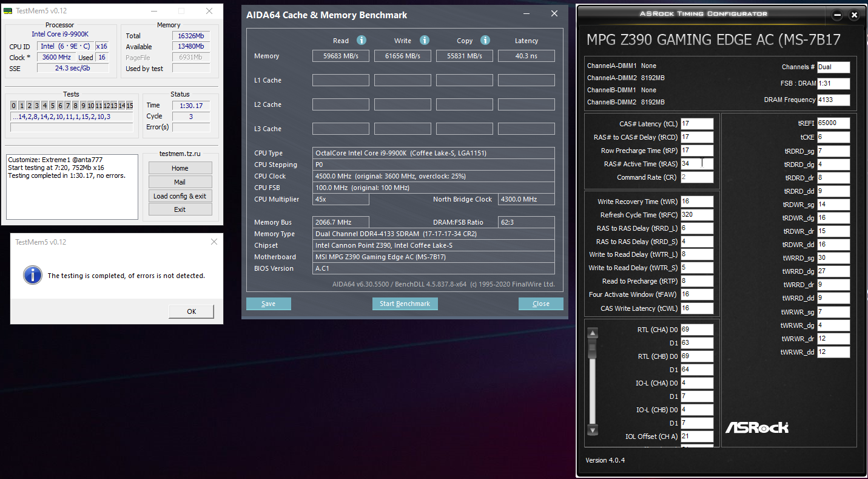Click the ChannelA-DIMM2 8192MB entry

pyautogui.click(x=626, y=78)
